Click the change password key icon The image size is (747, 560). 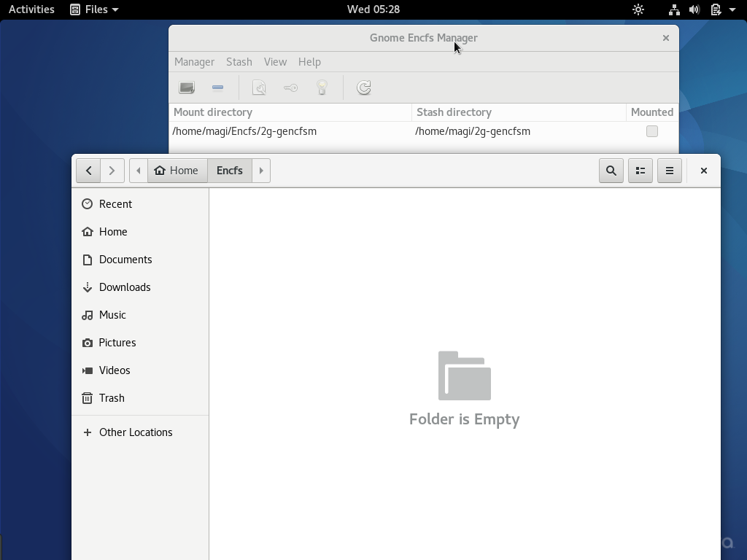[290, 87]
